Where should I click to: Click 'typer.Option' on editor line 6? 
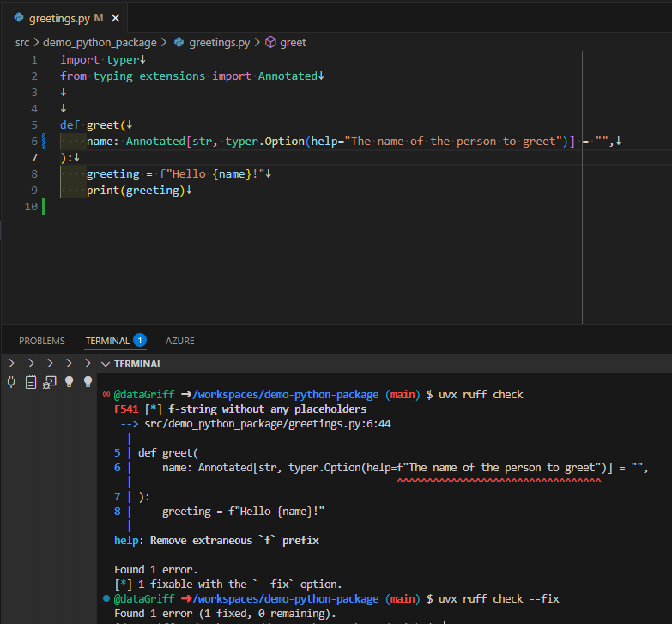click(265, 142)
